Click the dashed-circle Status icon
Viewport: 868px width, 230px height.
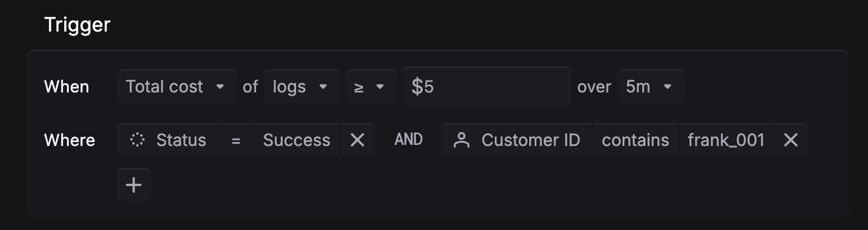coord(137,140)
